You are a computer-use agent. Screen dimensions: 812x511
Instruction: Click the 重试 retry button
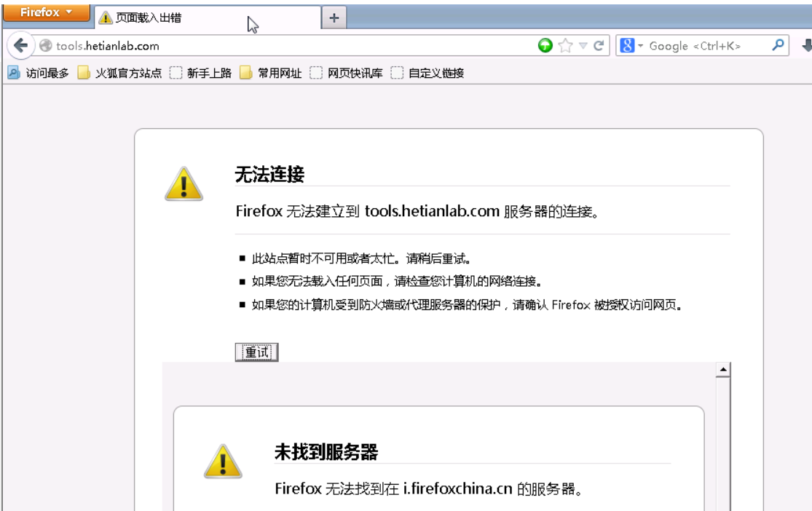(257, 352)
